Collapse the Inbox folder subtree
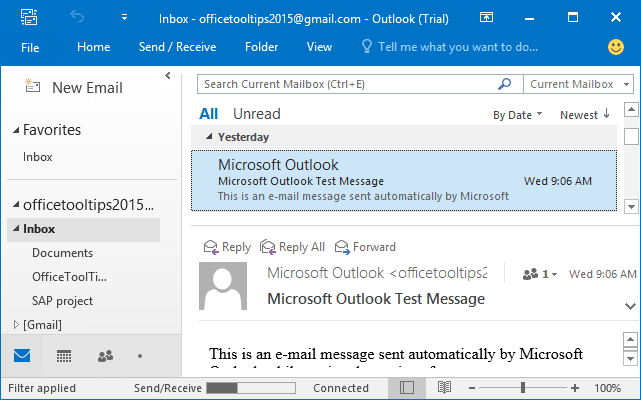 pos(16,229)
